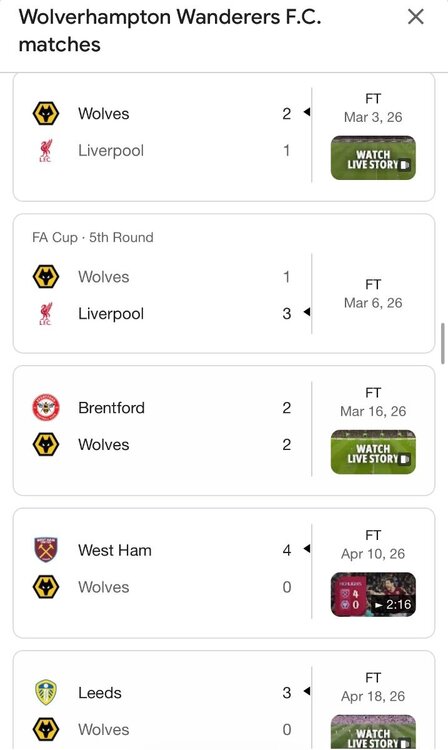Click the matches list scrollbar
Screen dimensions: 448x750
click(x=443, y=343)
